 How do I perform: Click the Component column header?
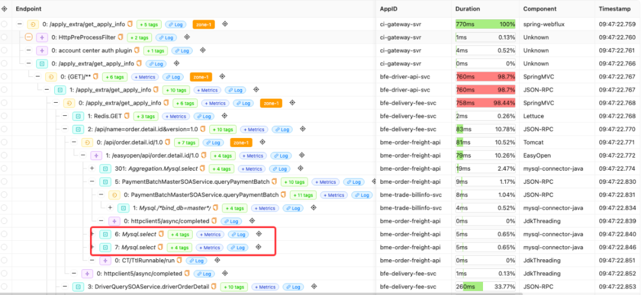click(x=540, y=8)
